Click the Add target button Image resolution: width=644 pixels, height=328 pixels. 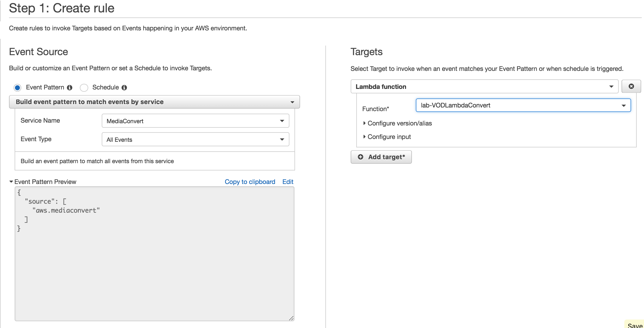(x=381, y=157)
